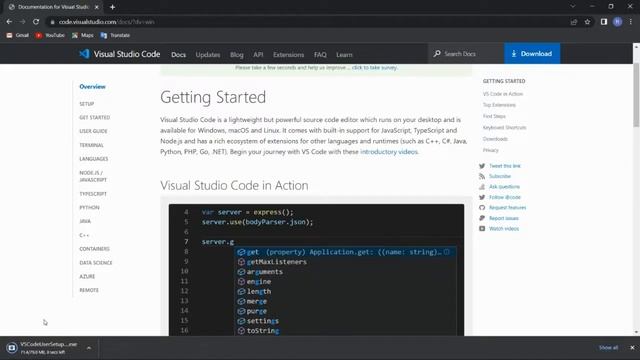
Task: Expand the C++ sidebar section
Action: pyautogui.click(x=84, y=235)
